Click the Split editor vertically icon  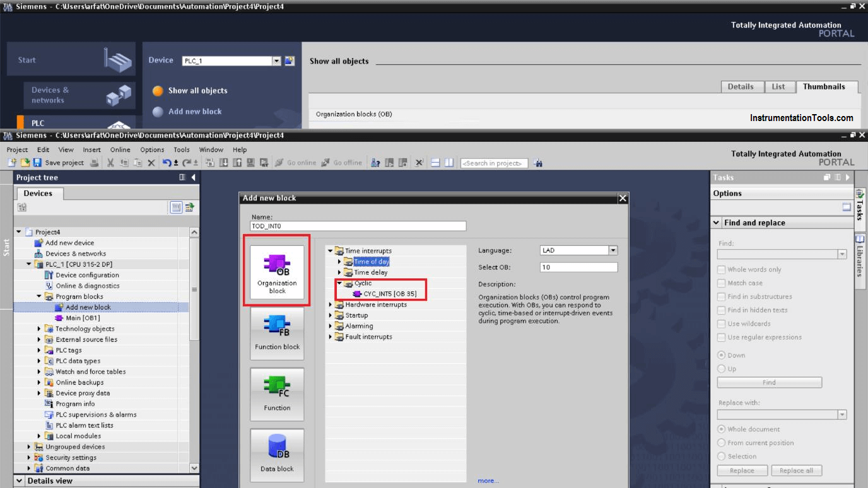coord(449,163)
